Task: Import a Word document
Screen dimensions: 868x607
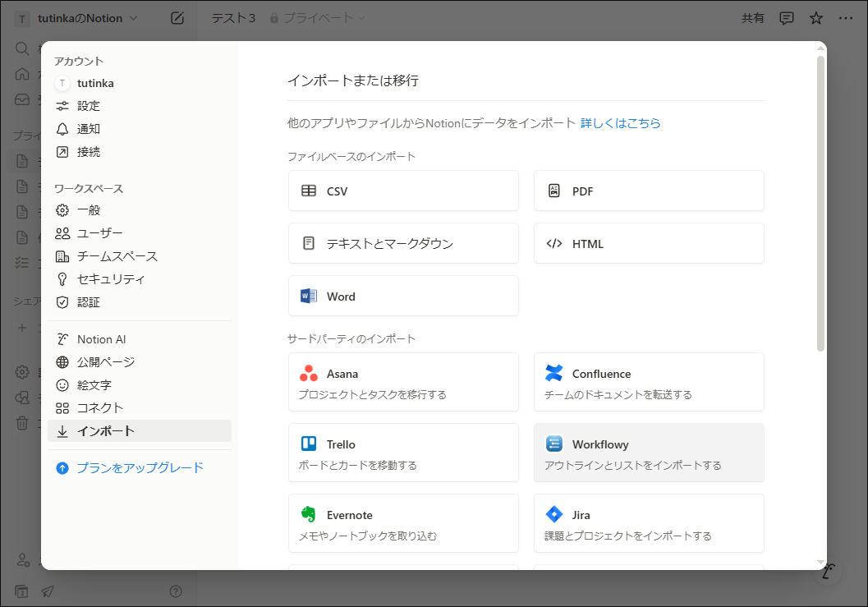Action: click(403, 296)
